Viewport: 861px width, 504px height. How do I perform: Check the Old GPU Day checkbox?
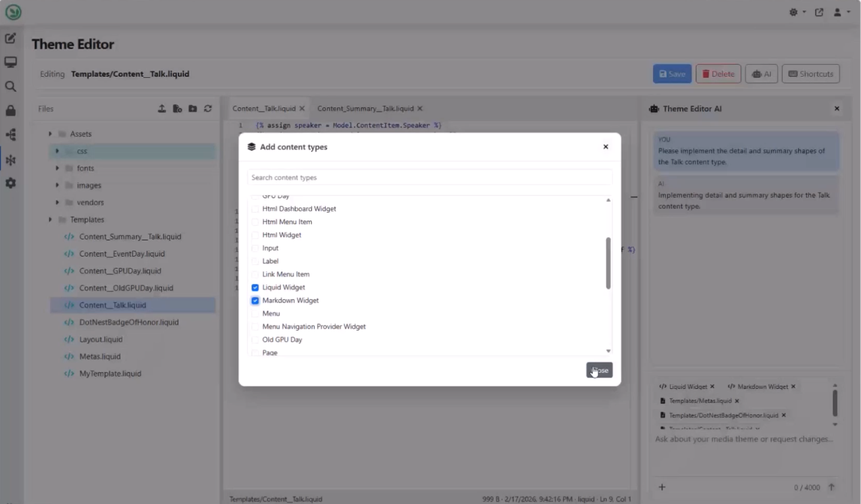click(255, 340)
